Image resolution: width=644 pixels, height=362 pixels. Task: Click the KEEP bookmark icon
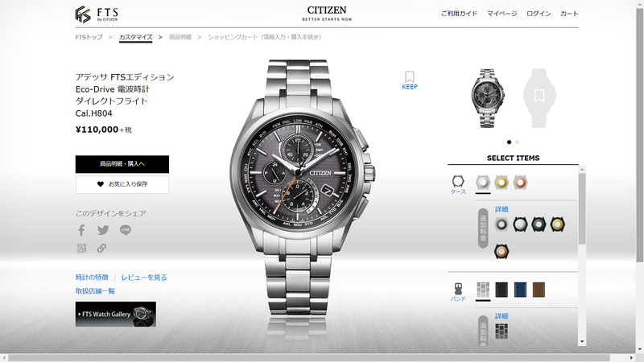pyautogui.click(x=410, y=80)
